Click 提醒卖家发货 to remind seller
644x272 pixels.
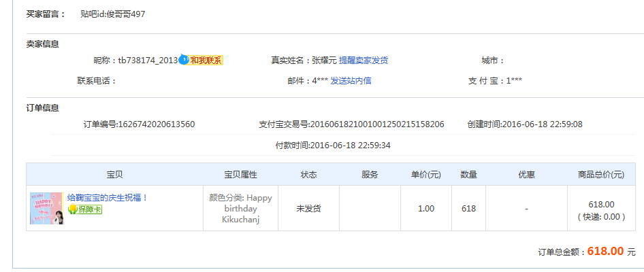pos(364,61)
